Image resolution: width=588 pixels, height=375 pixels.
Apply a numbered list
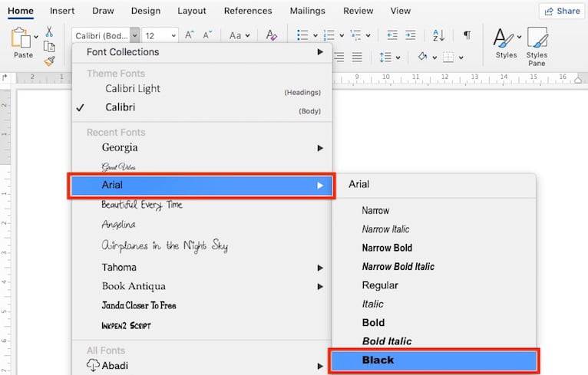pyautogui.click(x=329, y=35)
